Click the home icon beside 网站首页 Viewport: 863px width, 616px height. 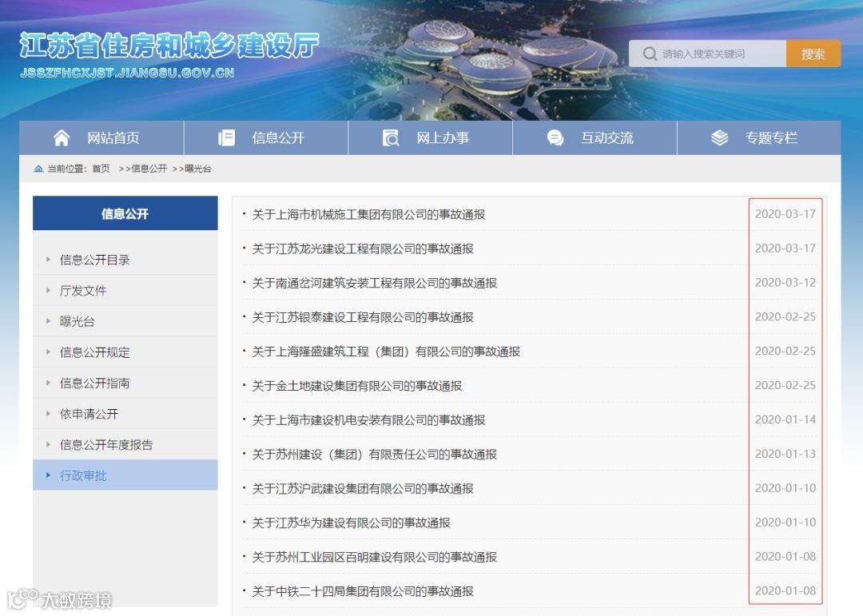tap(62, 137)
